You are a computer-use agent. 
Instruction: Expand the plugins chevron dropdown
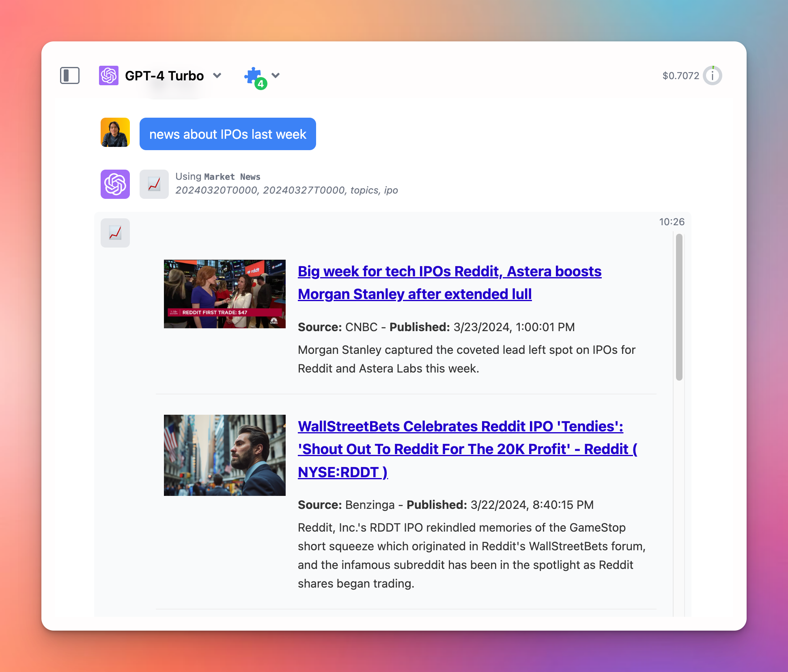coord(276,75)
